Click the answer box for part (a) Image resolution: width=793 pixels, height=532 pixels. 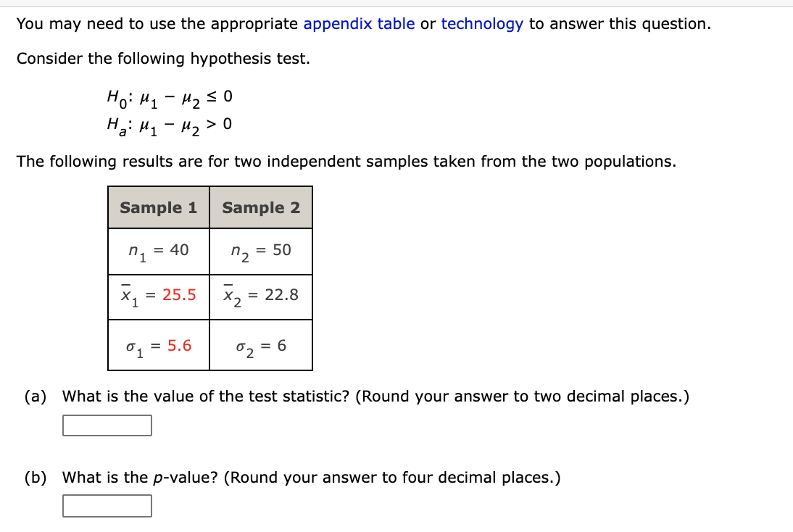tap(107, 425)
